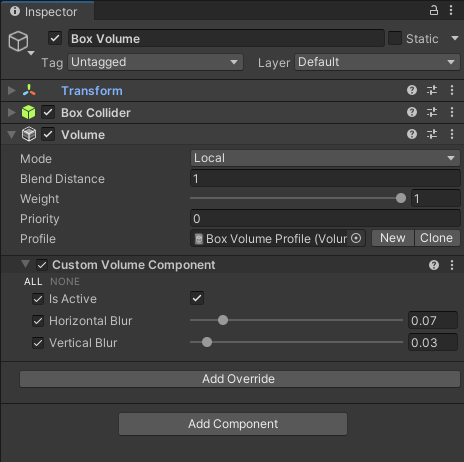Open the Inspector panel kebab menu
Viewport: 464px width, 462px height.
[x=451, y=10]
